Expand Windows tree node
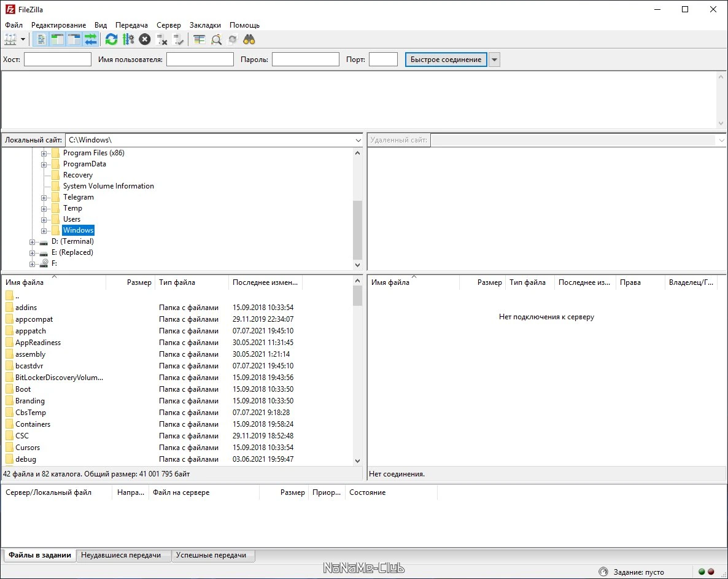The height and width of the screenshot is (579, 728). tap(44, 231)
